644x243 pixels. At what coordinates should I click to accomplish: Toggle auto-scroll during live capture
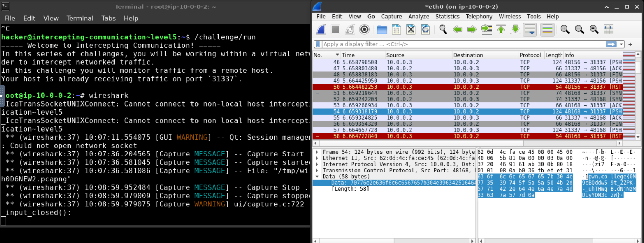pyautogui.click(x=530, y=30)
